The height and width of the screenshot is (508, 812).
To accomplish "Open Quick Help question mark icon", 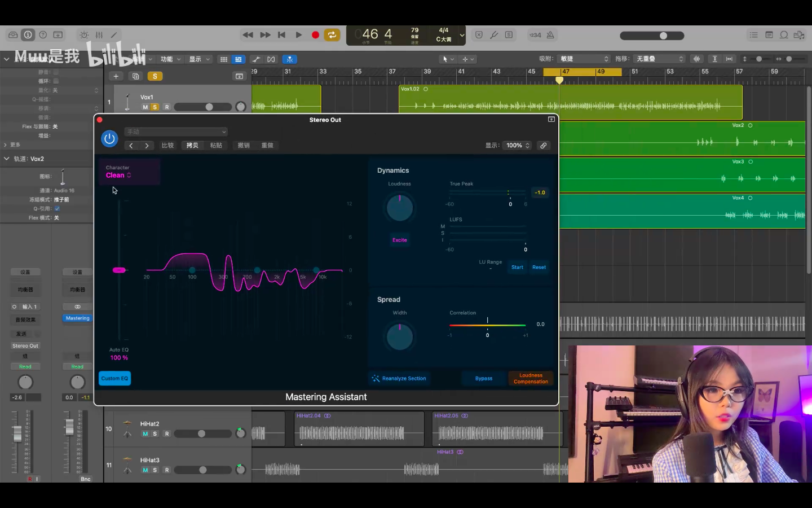I will click(43, 35).
